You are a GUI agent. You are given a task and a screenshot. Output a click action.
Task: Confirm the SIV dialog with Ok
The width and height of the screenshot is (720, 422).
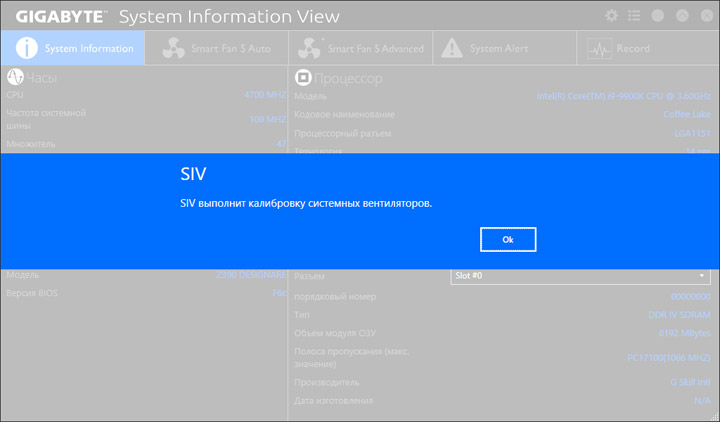(x=508, y=239)
